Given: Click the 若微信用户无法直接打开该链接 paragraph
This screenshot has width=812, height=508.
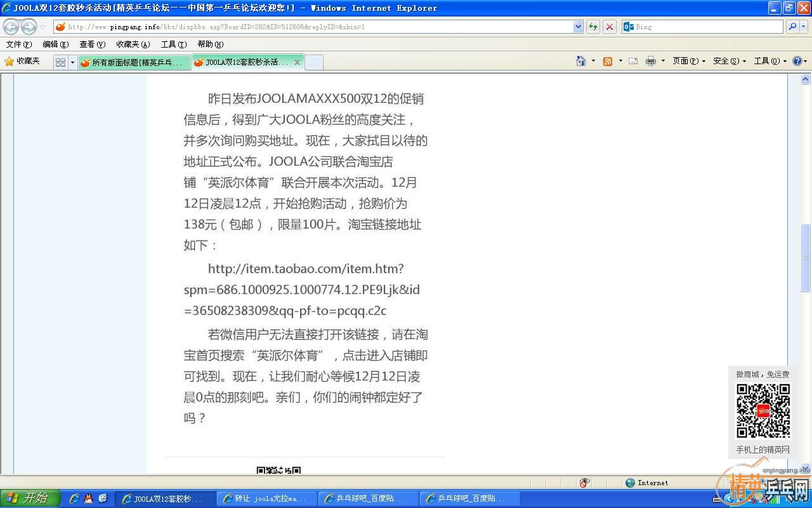Looking at the screenshot, I should (x=306, y=376).
